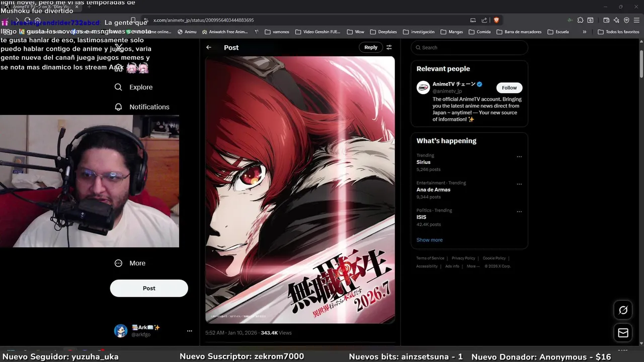The height and width of the screenshot is (362, 644).
Task: Open the Grok assistant floating icon
Action: [x=623, y=310]
